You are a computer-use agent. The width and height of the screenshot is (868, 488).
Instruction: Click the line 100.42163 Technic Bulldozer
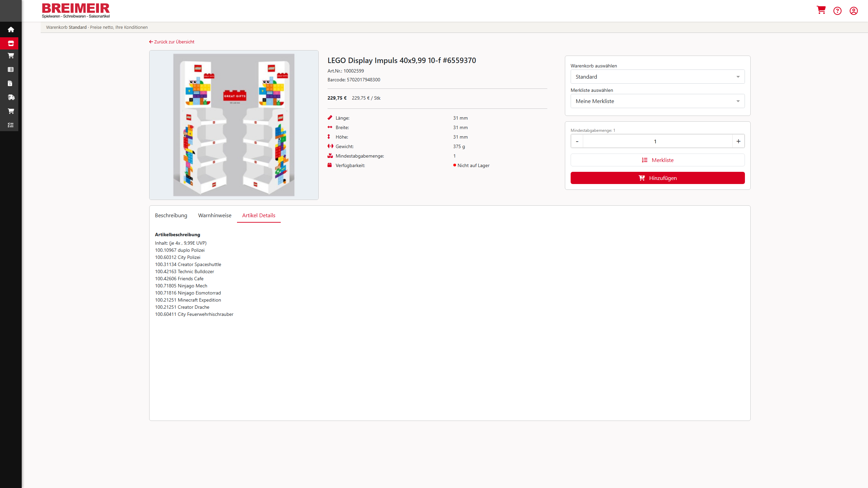click(184, 271)
